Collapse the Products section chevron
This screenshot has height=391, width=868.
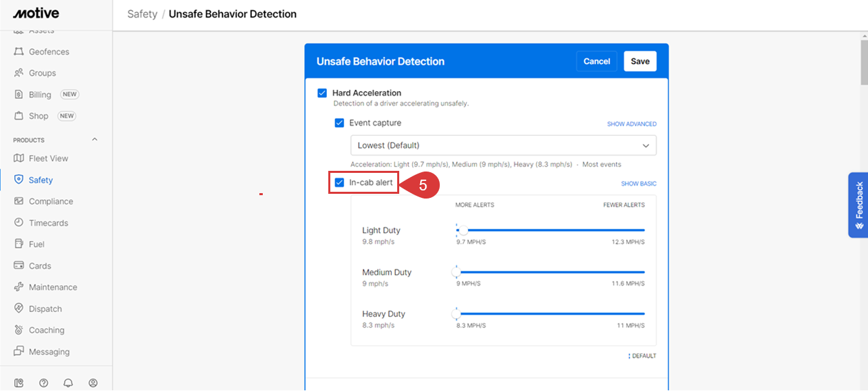tap(95, 140)
